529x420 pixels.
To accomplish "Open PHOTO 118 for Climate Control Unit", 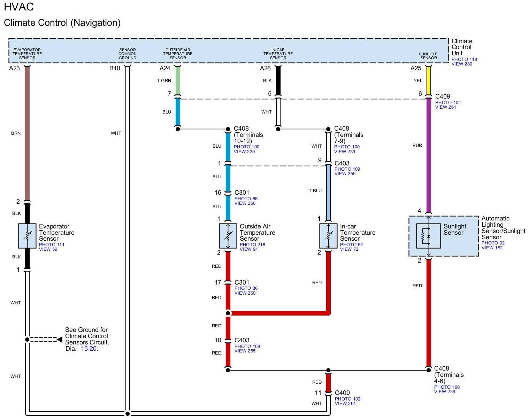I will (x=464, y=60).
